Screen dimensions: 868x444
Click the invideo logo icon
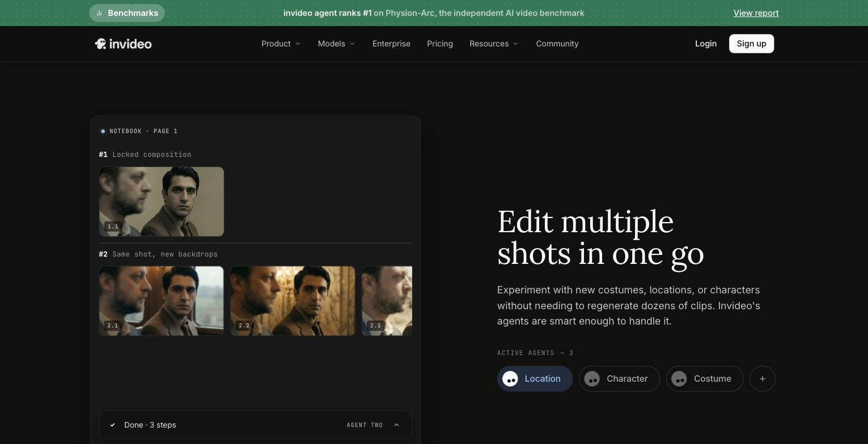(100, 44)
